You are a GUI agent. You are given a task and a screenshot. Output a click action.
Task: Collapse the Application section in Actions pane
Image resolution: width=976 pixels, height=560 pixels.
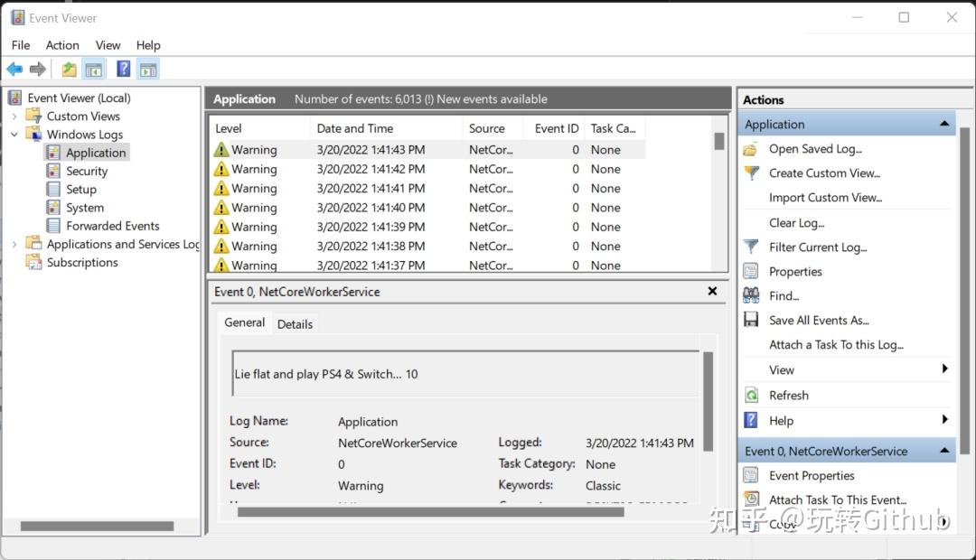click(946, 123)
